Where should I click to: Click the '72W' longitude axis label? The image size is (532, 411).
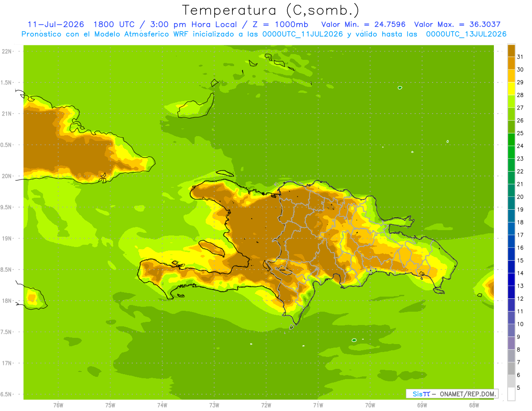(266, 405)
